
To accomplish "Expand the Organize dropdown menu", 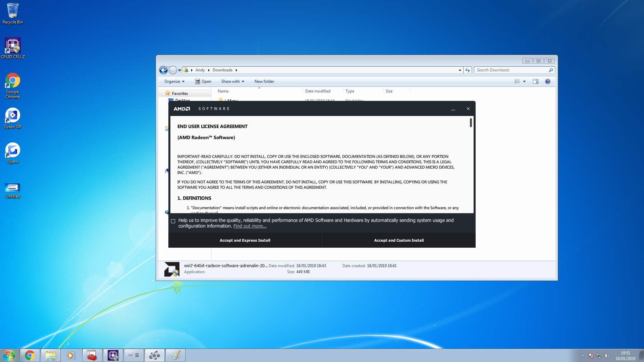I will (x=174, y=81).
